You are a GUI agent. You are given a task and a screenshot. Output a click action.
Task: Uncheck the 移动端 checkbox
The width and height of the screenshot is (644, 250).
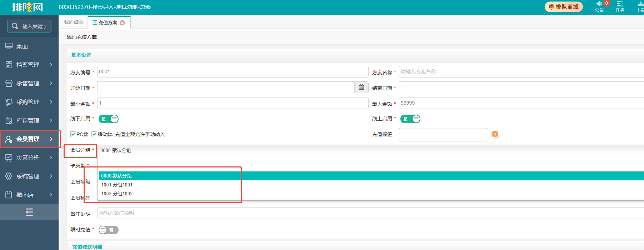(94, 134)
